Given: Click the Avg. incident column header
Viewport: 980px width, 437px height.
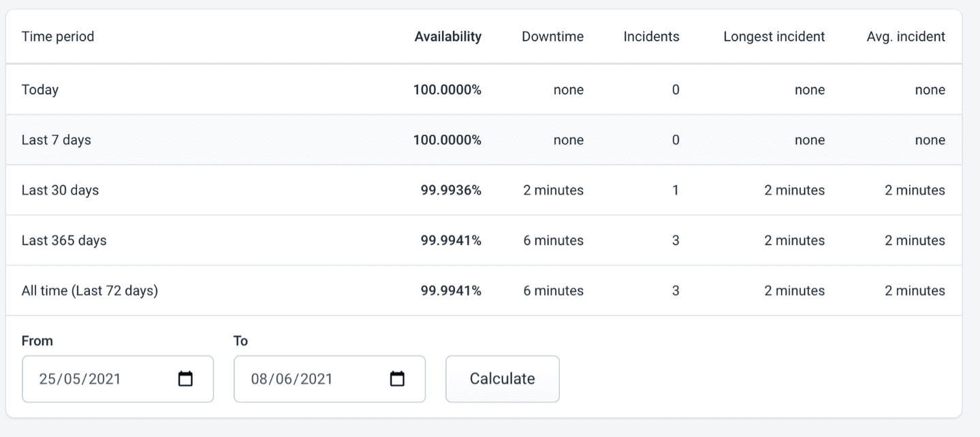Looking at the screenshot, I should click(x=906, y=37).
